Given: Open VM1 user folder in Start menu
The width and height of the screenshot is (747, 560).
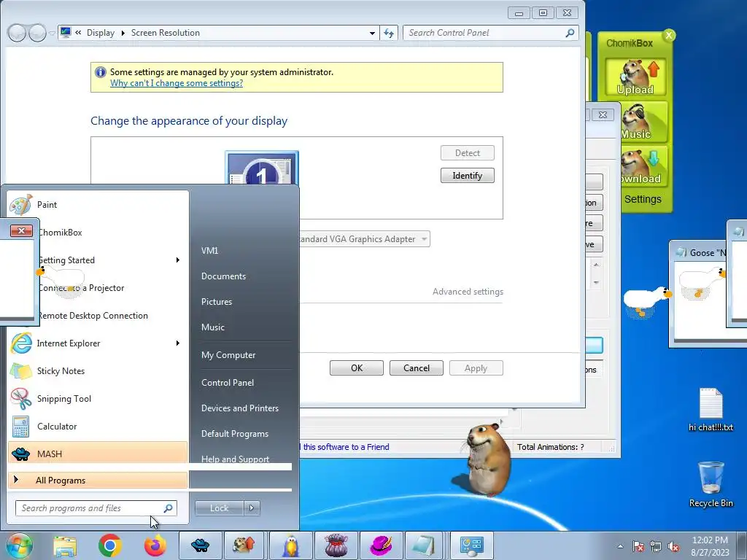Looking at the screenshot, I should point(209,251).
